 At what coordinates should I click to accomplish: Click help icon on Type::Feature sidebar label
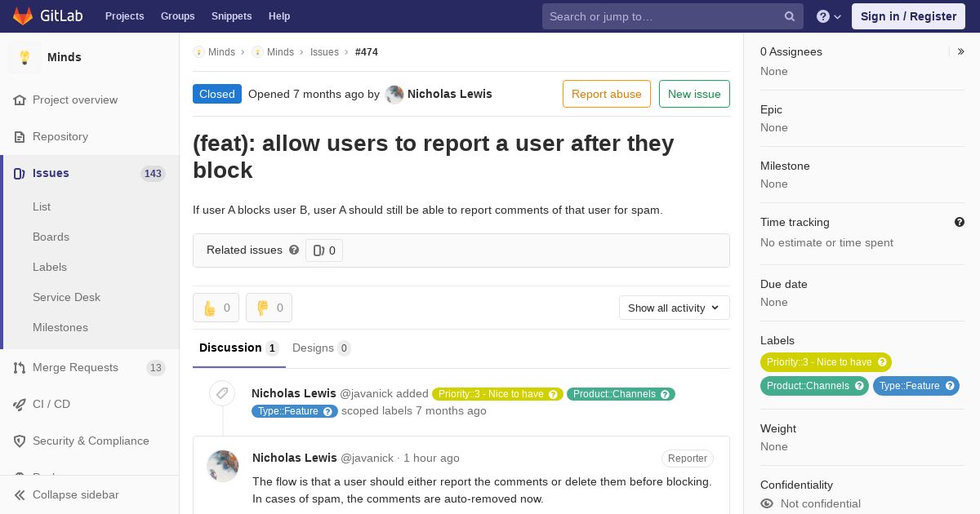click(x=950, y=386)
